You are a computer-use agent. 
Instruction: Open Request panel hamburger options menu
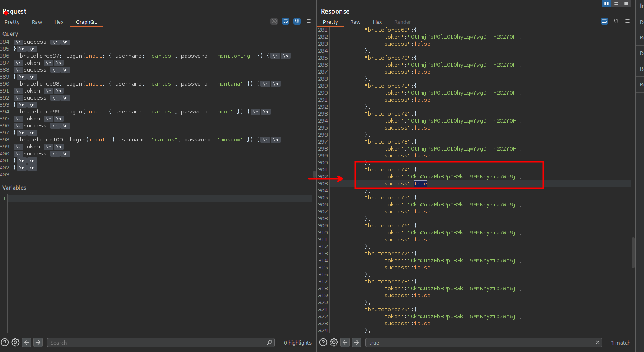click(309, 21)
